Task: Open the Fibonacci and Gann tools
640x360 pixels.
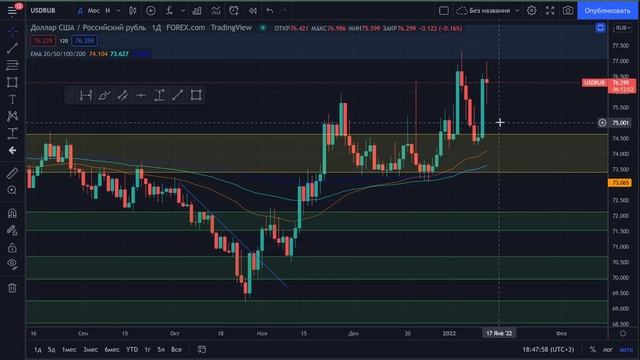Action: tap(12, 65)
